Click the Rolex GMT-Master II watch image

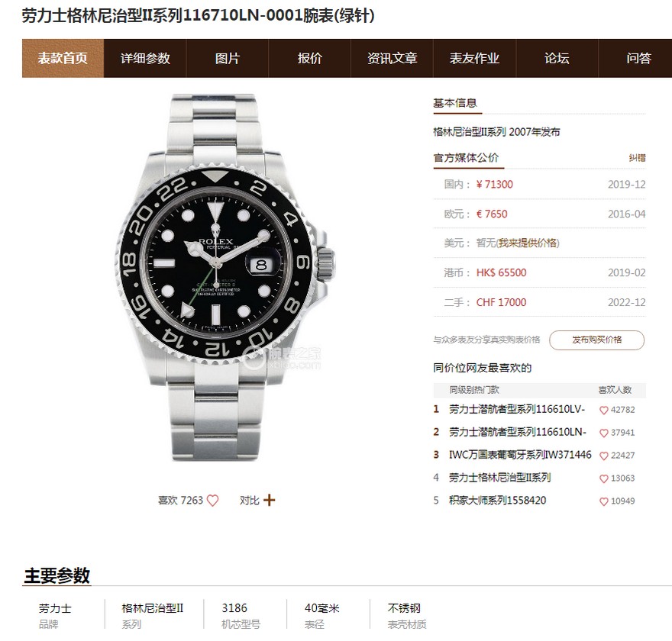coord(225,278)
